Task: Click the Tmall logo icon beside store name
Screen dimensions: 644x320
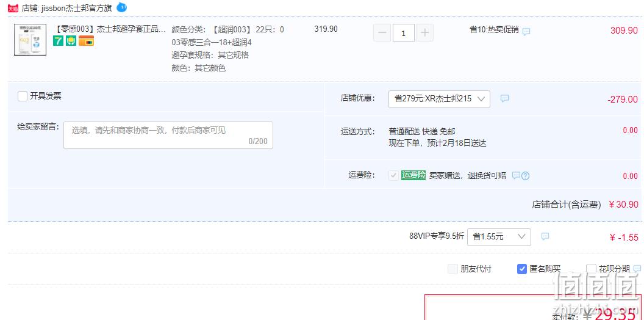Action: click(x=13, y=7)
